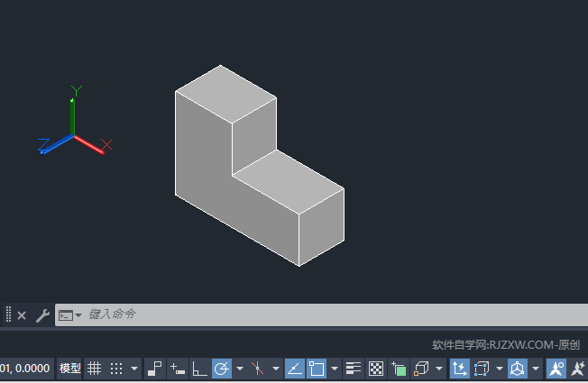
Task: Toggle object snap tracking icon
Action: click(295, 369)
